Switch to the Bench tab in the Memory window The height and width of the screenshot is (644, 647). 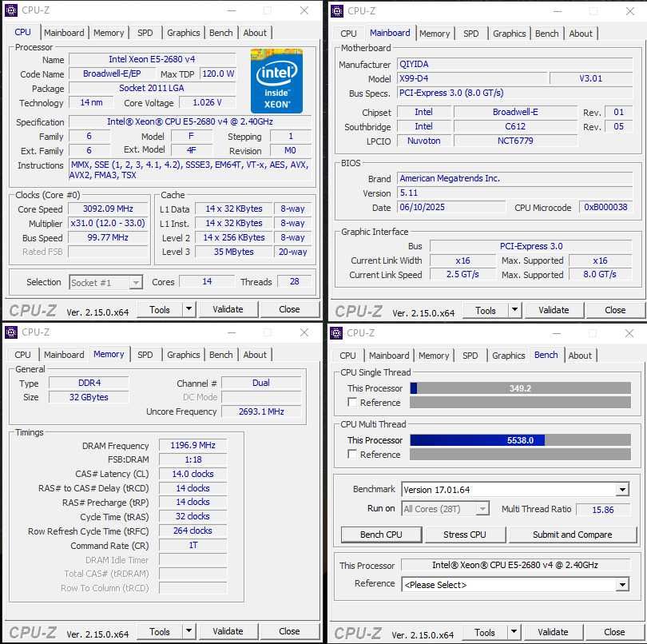(220, 355)
